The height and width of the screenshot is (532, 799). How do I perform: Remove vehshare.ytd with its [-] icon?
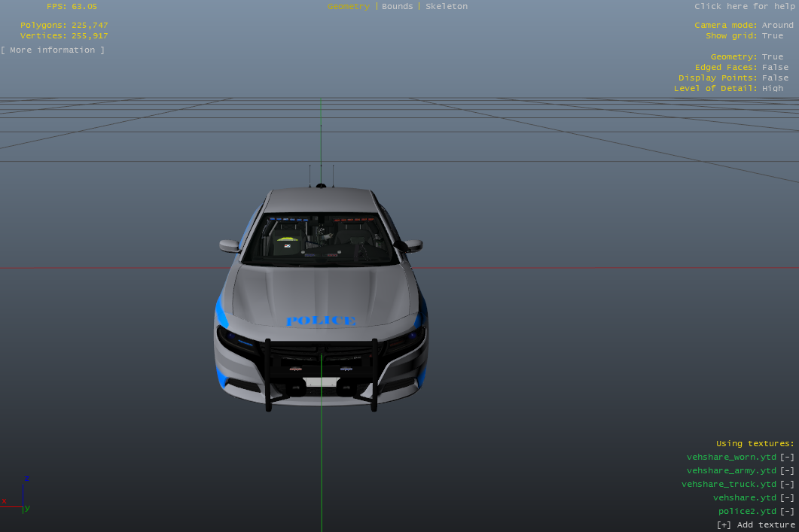pos(787,498)
